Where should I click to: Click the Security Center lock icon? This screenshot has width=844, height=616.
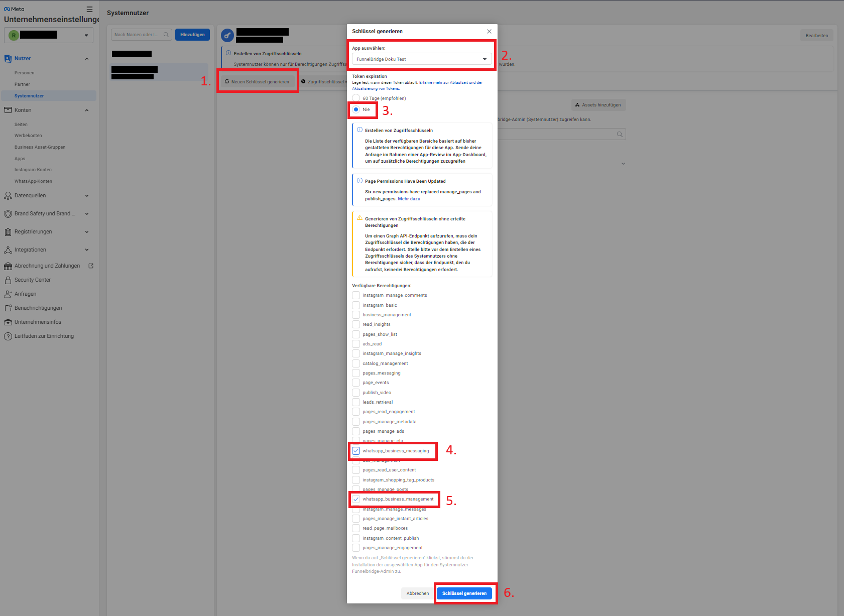coord(8,280)
